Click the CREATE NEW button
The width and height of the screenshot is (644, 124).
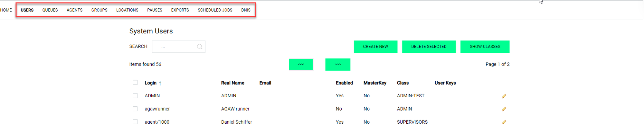tap(375, 47)
